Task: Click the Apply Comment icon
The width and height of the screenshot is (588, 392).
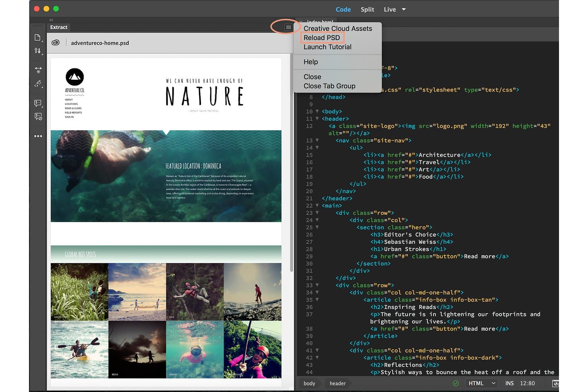Action: tap(38, 103)
